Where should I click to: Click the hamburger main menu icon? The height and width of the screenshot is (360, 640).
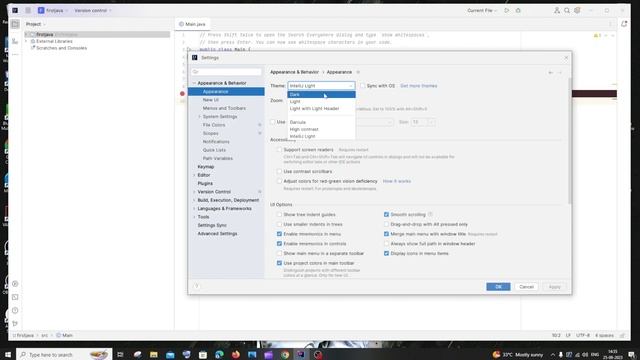[x=28, y=11]
